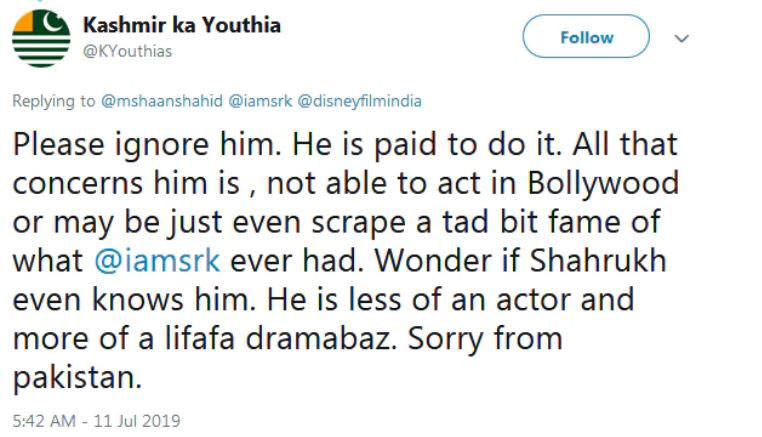Click the blue @iamsrk mention in tweet body
Viewport: 762px width, 437px height.
coord(160,260)
